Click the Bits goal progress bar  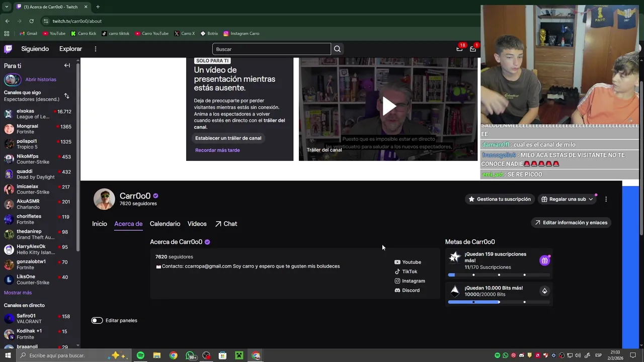point(500,302)
